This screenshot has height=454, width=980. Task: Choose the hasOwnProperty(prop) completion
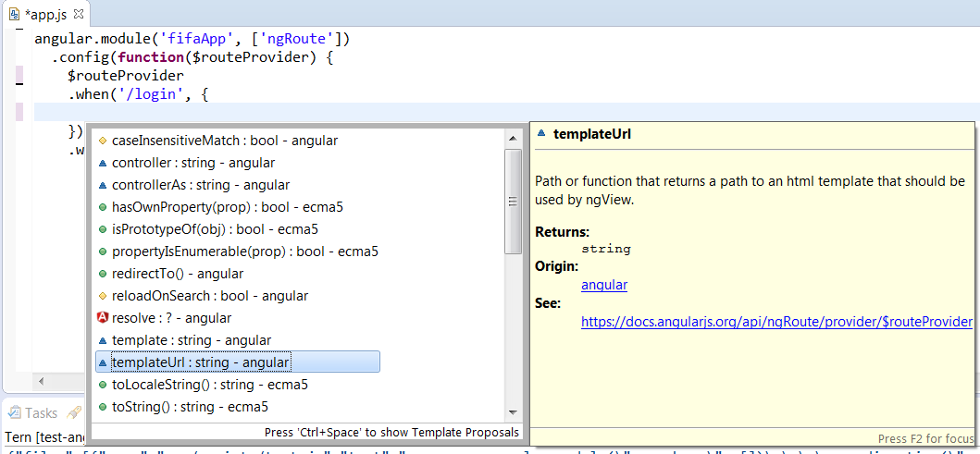(x=228, y=207)
